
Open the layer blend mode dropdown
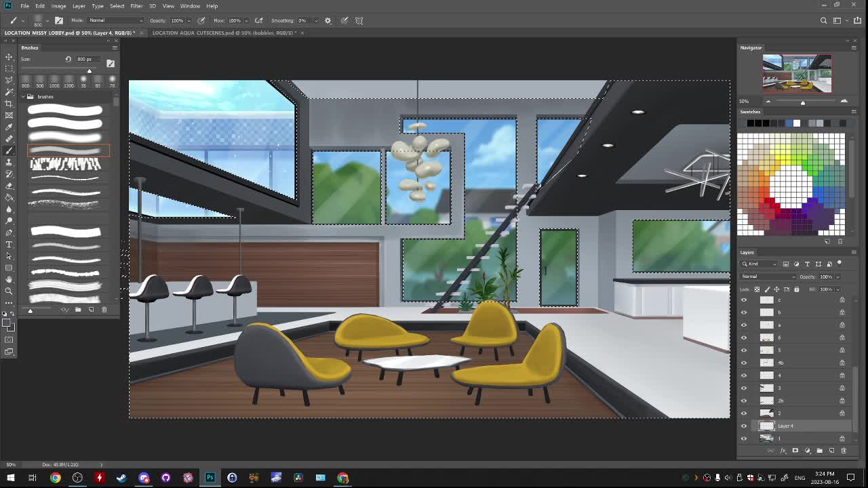coord(768,277)
